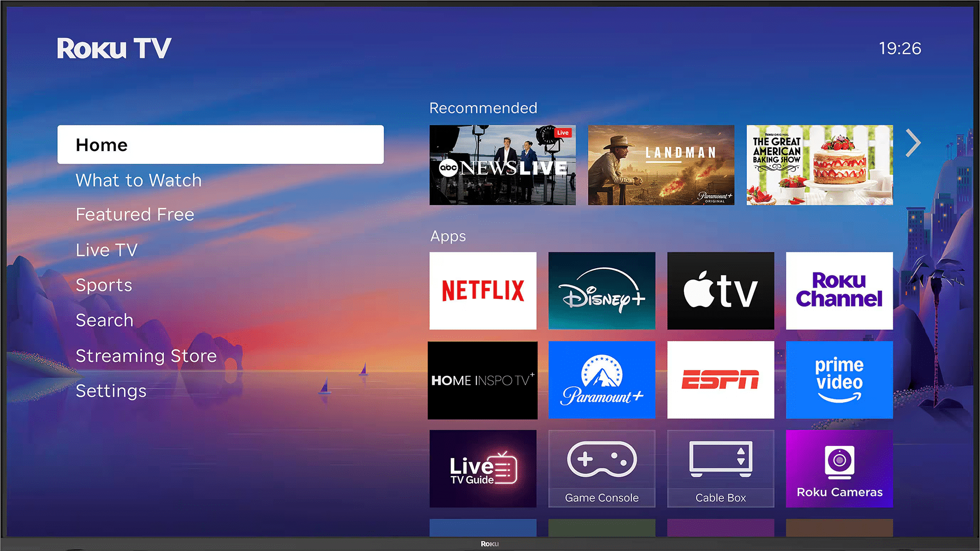Image resolution: width=980 pixels, height=551 pixels.
Task: Select the Game Console input tile
Action: click(601, 468)
